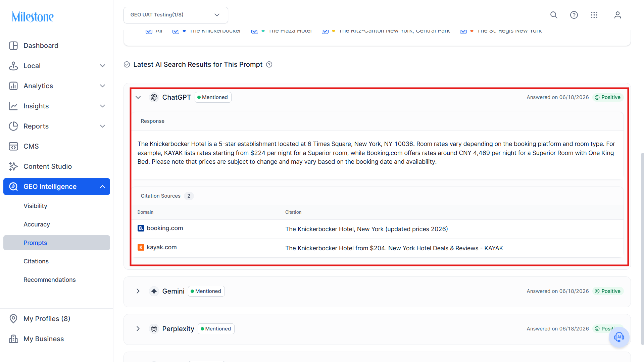Click the Insights line chart icon
Viewport: 644px width, 362px height.
[13, 106]
